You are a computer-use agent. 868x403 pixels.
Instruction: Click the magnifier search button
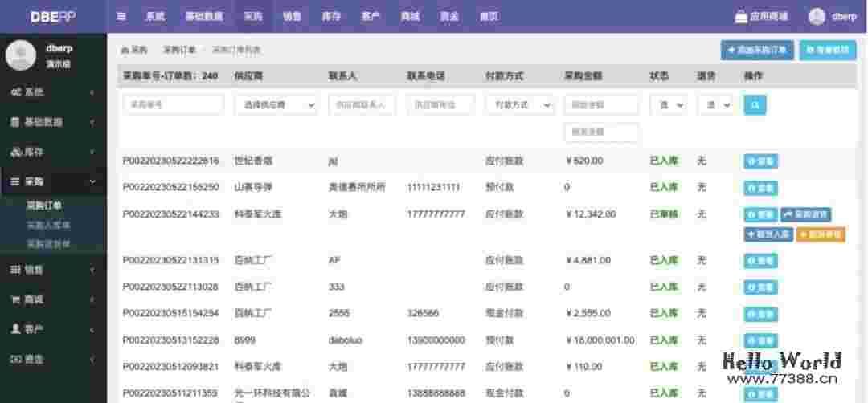(x=755, y=104)
